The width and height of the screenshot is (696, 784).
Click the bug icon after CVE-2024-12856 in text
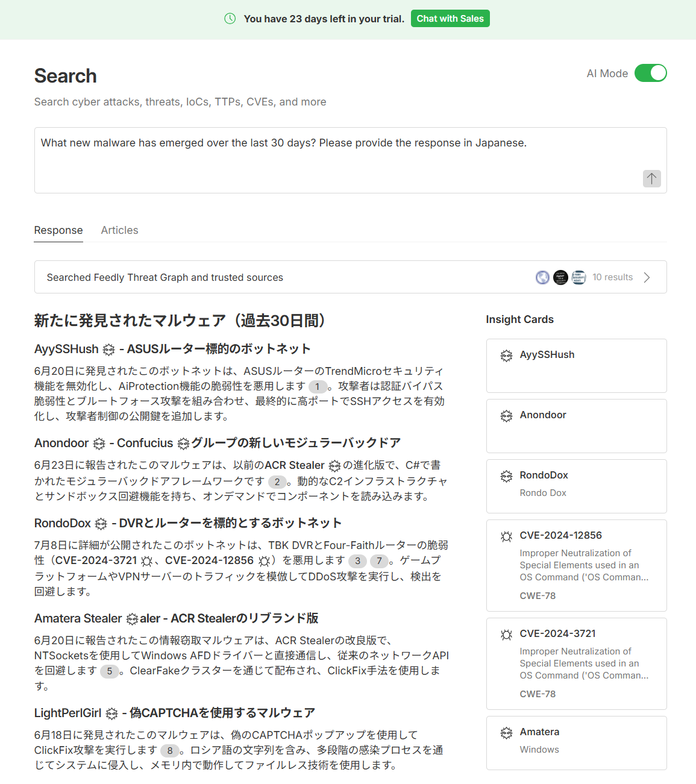(x=263, y=561)
